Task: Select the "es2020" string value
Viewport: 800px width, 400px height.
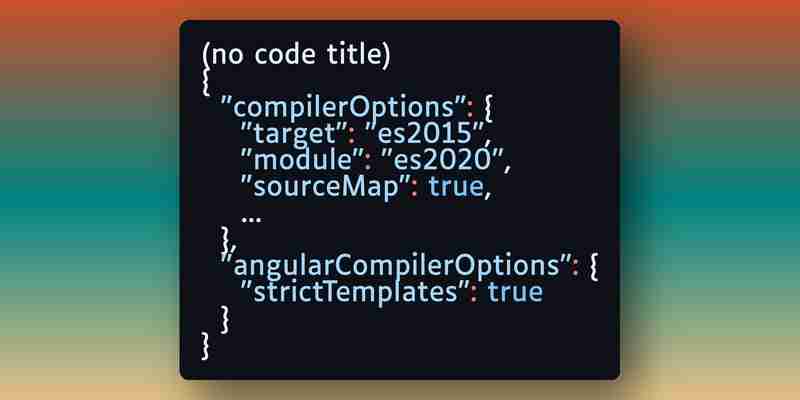Action: tap(439, 160)
